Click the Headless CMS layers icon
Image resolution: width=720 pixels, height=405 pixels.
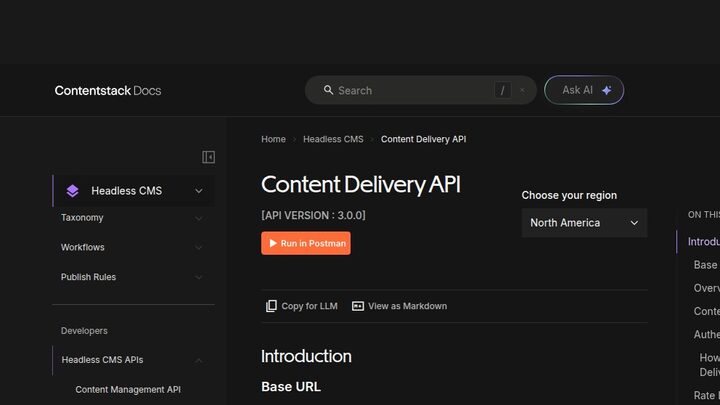click(73, 191)
